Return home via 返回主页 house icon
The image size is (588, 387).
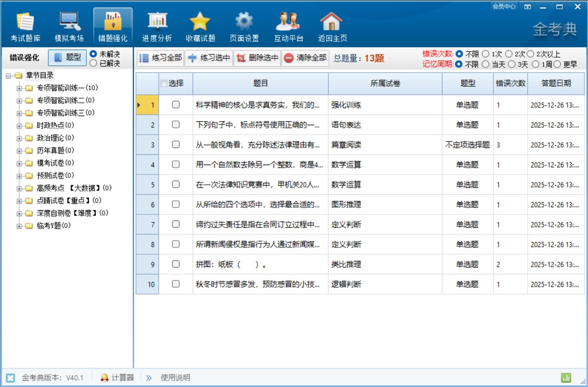332,26
